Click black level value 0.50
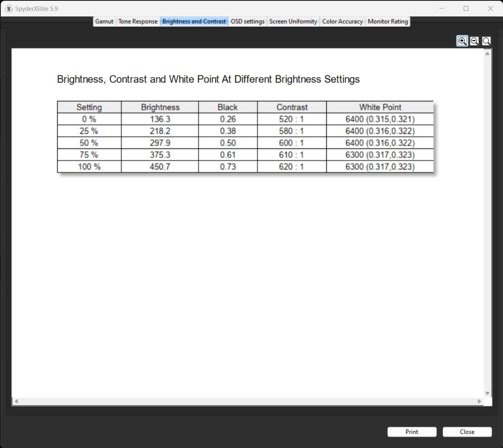The image size is (503, 448). tap(228, 143)
